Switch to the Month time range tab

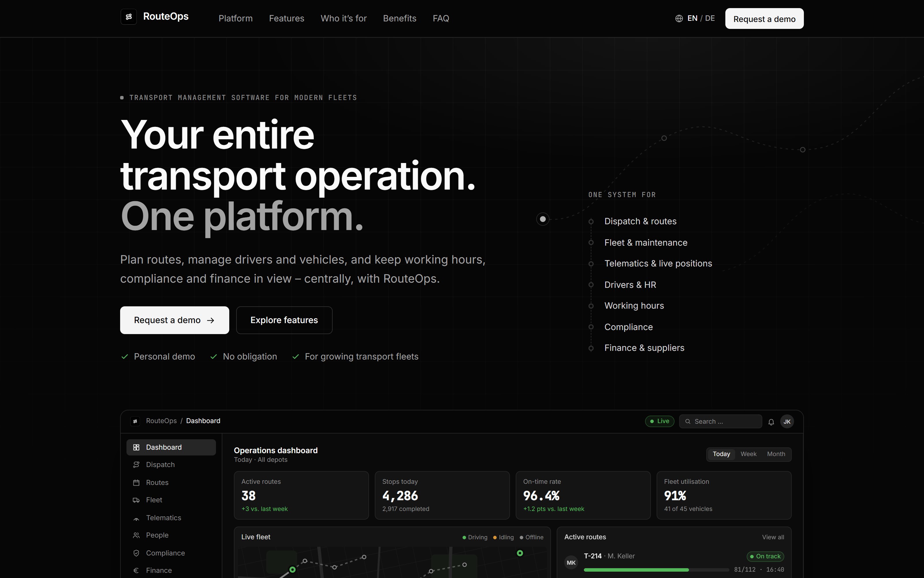point(776,454)
